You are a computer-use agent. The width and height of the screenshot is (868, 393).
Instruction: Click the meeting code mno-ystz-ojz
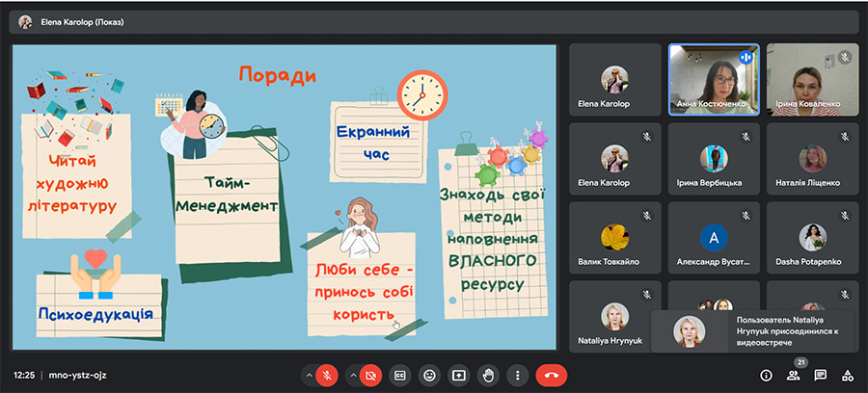pos(77,376)
